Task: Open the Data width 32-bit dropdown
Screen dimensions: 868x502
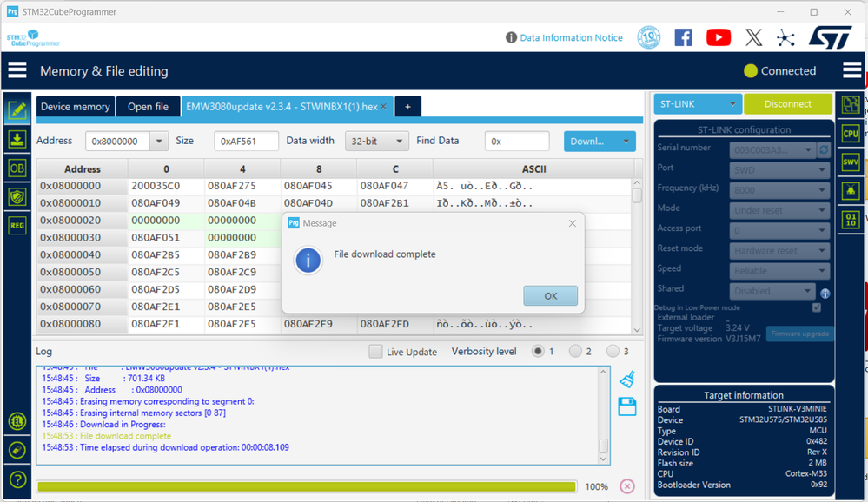Action: pos(376,142)
